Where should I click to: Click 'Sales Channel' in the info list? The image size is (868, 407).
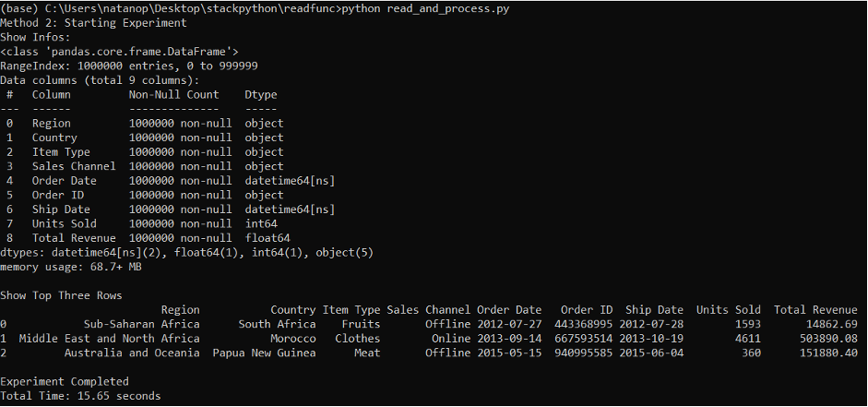(74, 167)
